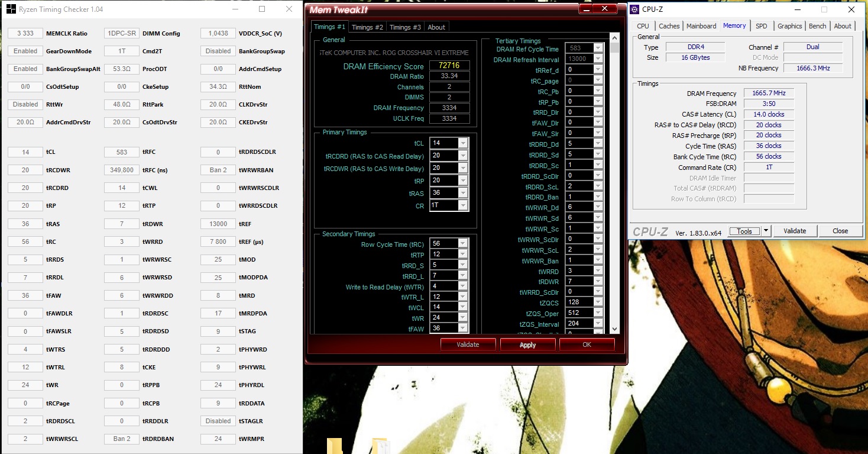Click the Apply button in Mem TweakIt
The image size is (868, 454).
pyautogui.click(x=527, y=344)
